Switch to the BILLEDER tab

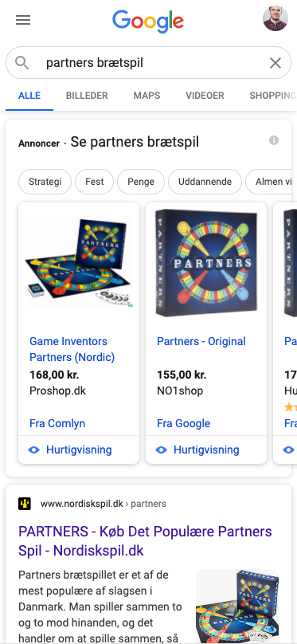point(87,96)
